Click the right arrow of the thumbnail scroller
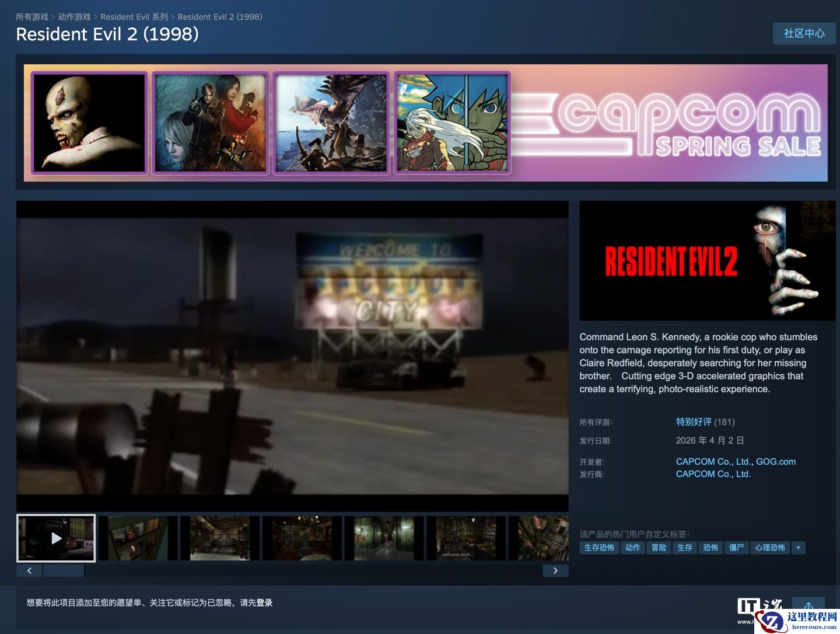The width and height of the screenshot is (840, 634). [555, 570]
